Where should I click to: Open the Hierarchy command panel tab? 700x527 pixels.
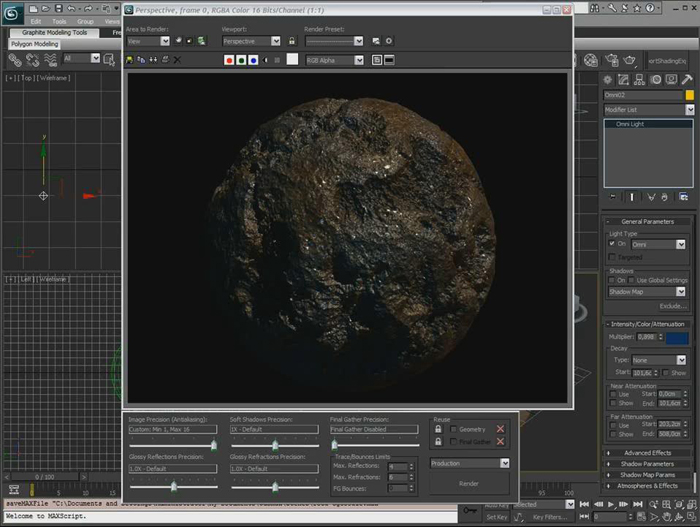(x=639, y=80)
